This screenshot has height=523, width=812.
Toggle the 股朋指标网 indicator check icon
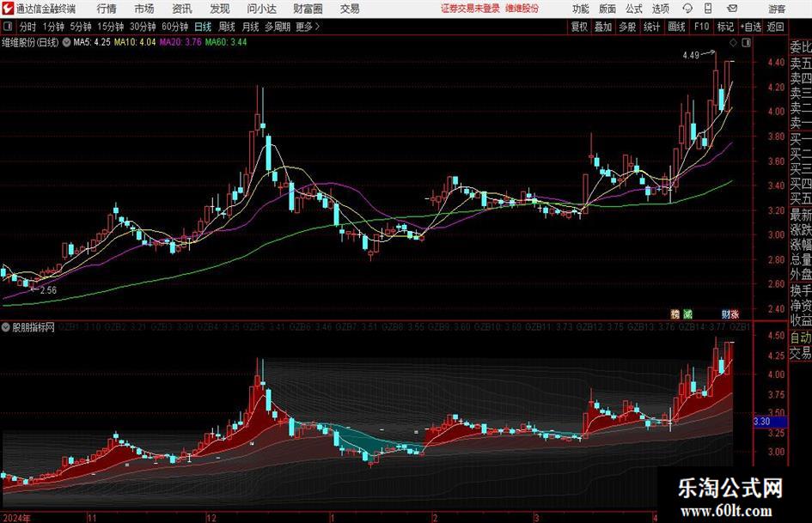6,327
